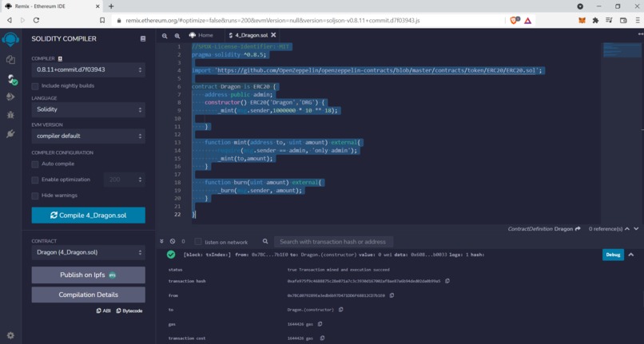Click Compile 4_Dragon.sol button
This screenshot has height=344, width=644.
pyautogui.click(x=89, y=215)
